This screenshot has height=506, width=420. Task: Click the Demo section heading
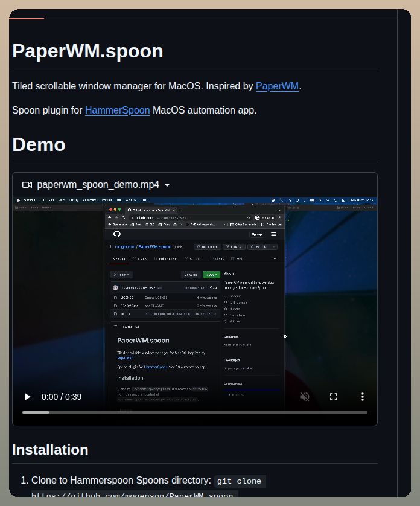(39, 144)
